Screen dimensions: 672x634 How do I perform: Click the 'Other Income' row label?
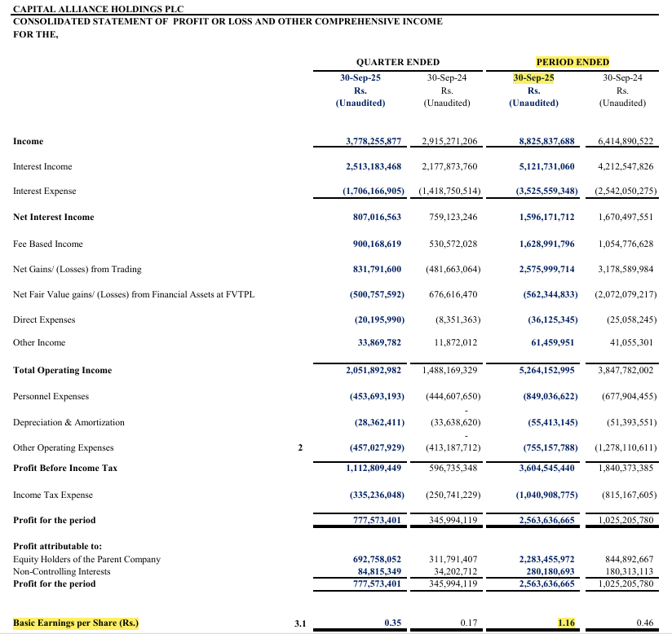click(39, 343)
